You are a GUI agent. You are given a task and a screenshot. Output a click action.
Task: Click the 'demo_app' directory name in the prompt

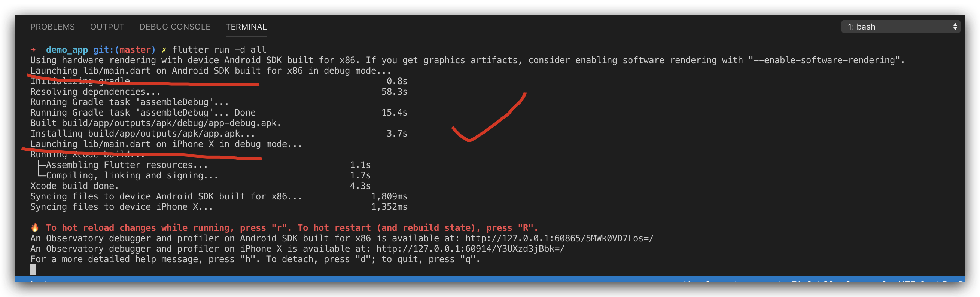tap(67, 50)
